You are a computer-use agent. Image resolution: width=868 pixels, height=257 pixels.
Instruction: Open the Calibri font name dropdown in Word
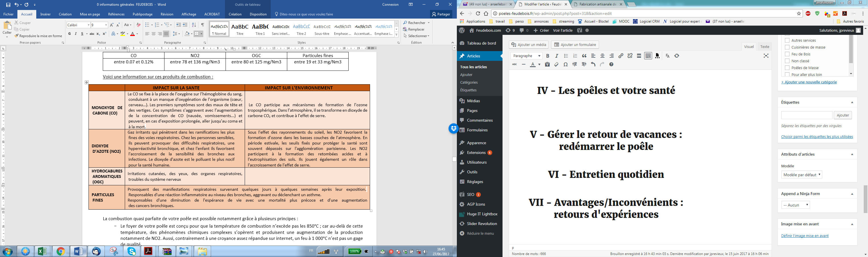(x=89, y=25)
